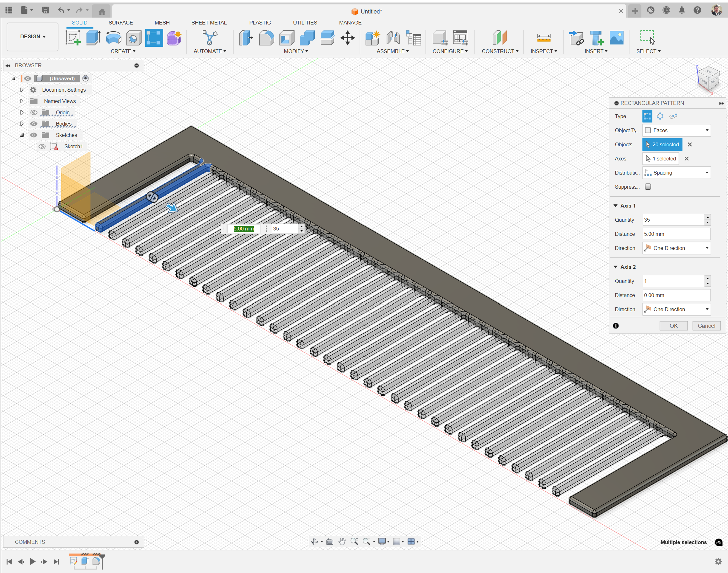Toggle visibility of Sketch1
Screen dimensions: 728x573
[42, 146]
